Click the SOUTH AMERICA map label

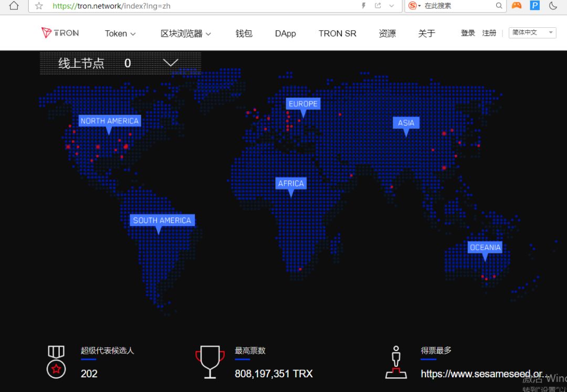coord(162,220)
